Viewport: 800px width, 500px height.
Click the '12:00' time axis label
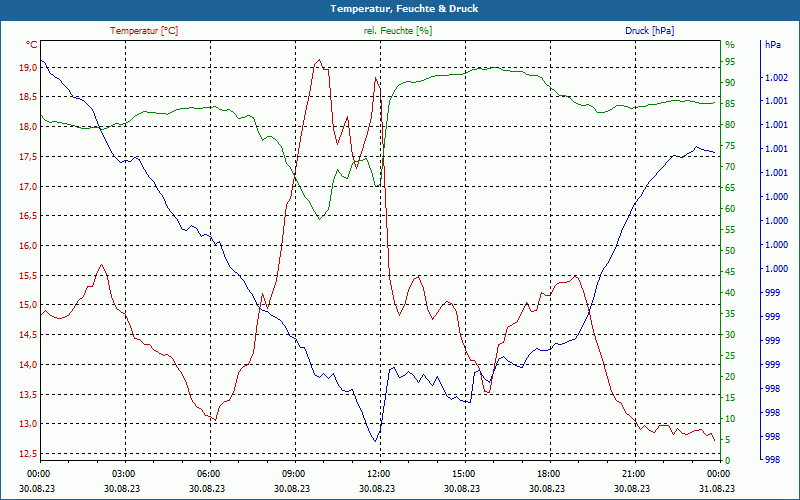[x=380, y=473]
